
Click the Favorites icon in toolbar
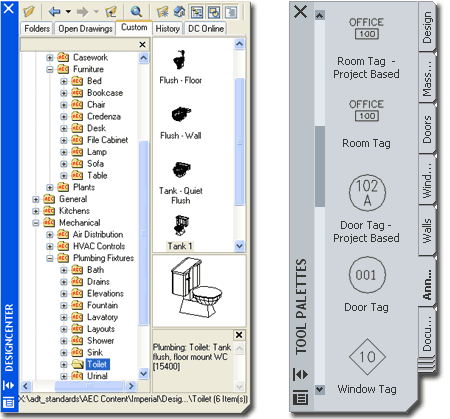tap(163, 12)
